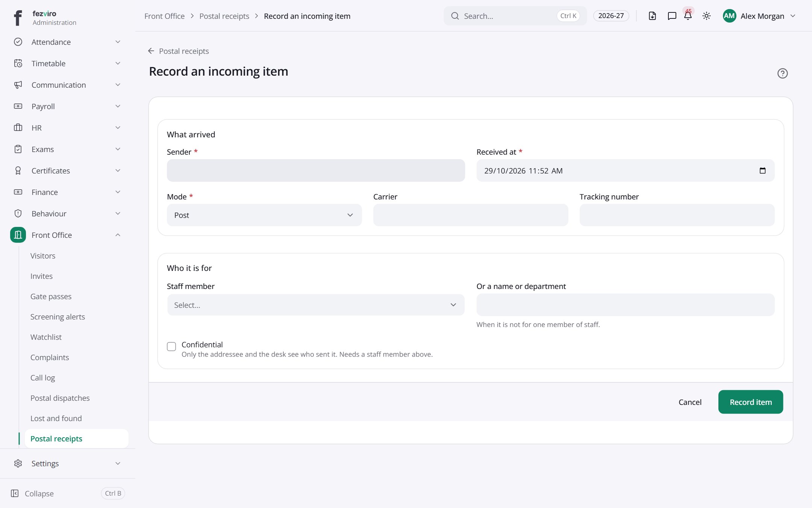The height and width of the screenshot is (508, 812).
Task: Click the Behaviour shield icon
Action: pos(18,213)
